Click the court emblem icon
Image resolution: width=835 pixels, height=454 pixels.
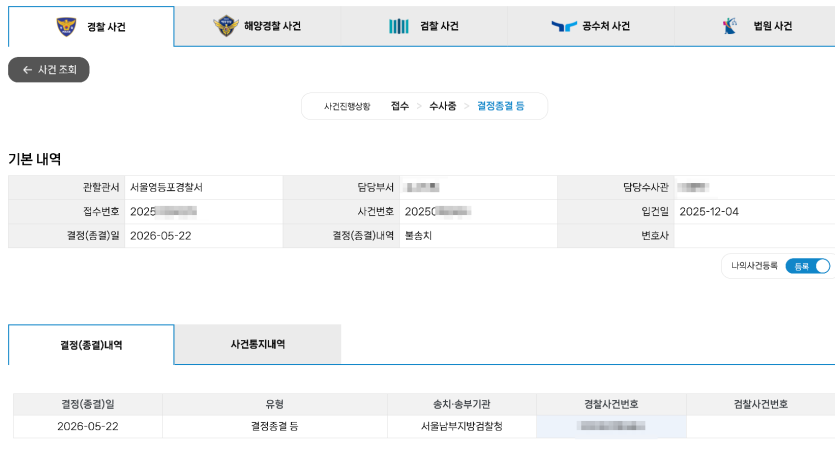730,26
